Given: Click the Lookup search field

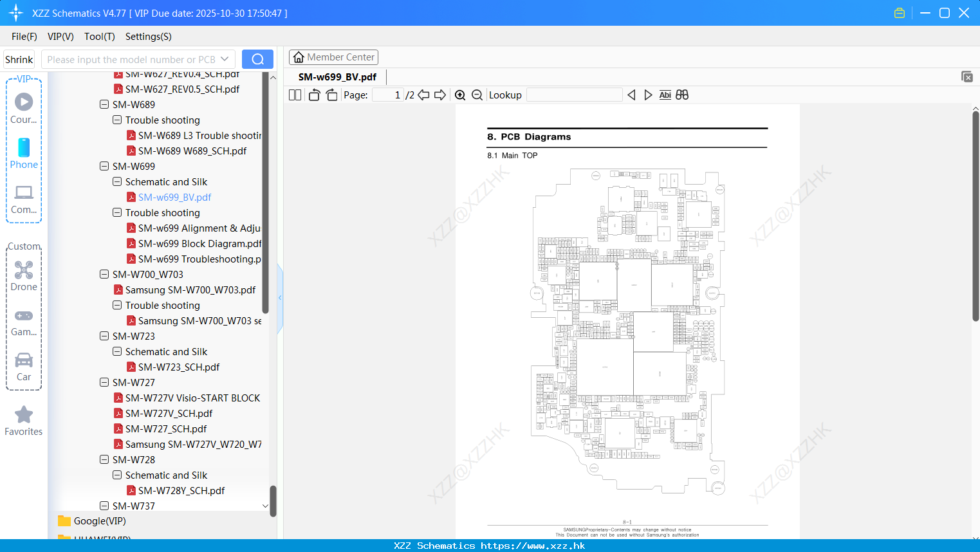Looking at the screenshot, I should tap(575, 95).
